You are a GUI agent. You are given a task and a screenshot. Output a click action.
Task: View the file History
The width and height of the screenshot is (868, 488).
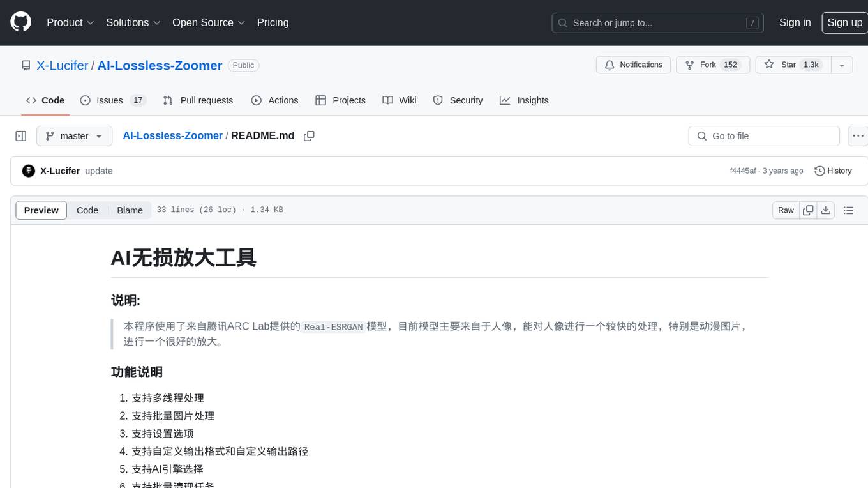[x=833, y=171]
